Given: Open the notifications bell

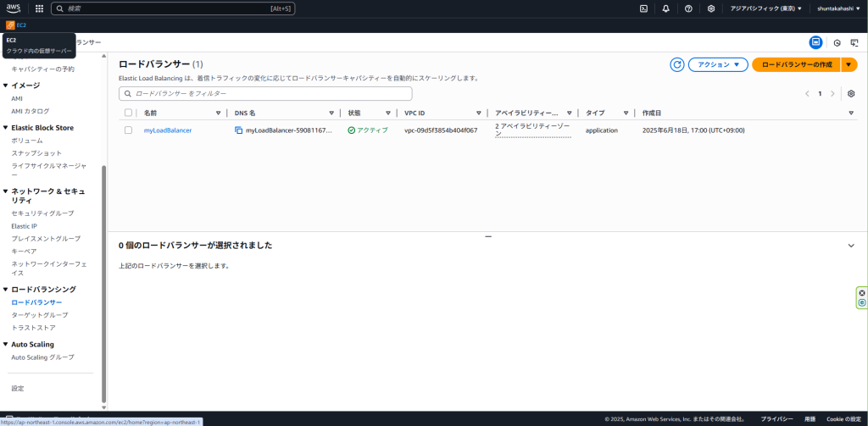Looking at the screenshot, I should (666, 8).
